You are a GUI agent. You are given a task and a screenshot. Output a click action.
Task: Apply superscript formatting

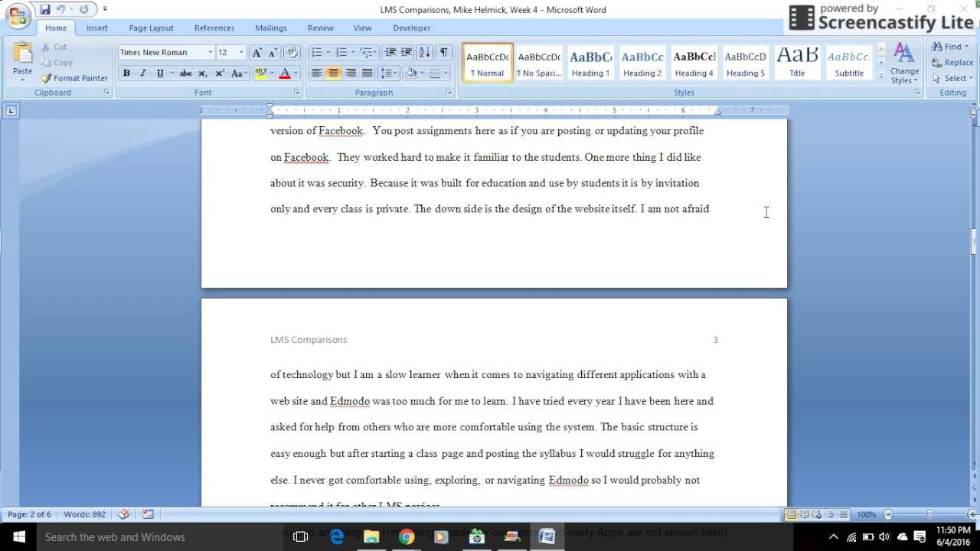pyautogui.click(x=220, y=73)
